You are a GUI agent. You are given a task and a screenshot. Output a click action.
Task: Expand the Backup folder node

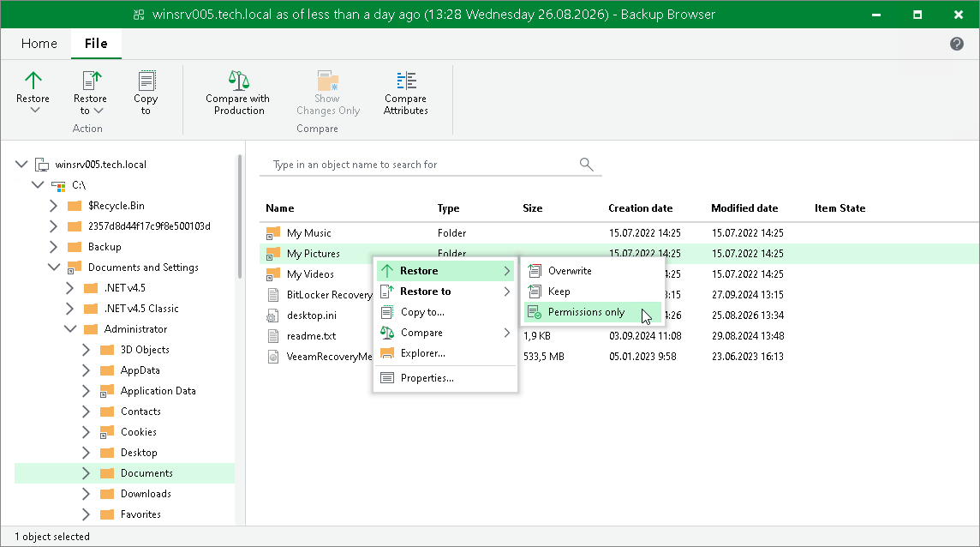click(x=53, y=247)
